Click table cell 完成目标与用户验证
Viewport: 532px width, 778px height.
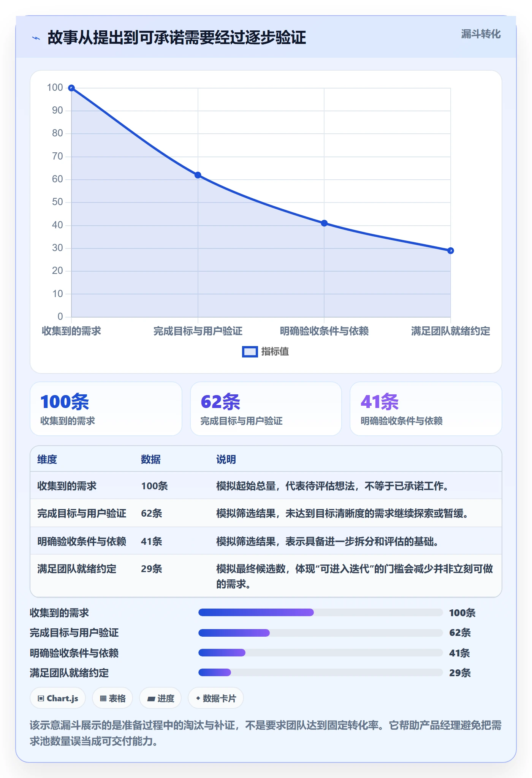point(82,514)
